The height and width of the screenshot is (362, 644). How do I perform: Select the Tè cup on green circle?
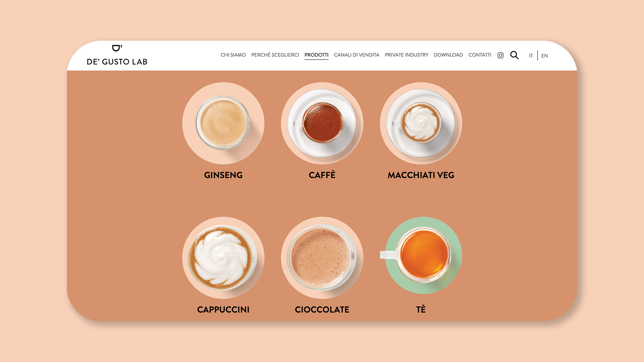(421, 255)
